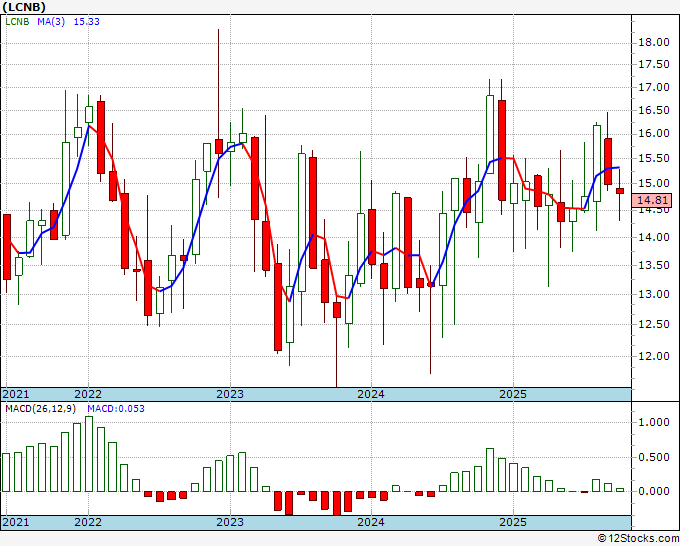Click the 12.00 price axis label
The width and height of the screenshot is (680, 546).
654,356
